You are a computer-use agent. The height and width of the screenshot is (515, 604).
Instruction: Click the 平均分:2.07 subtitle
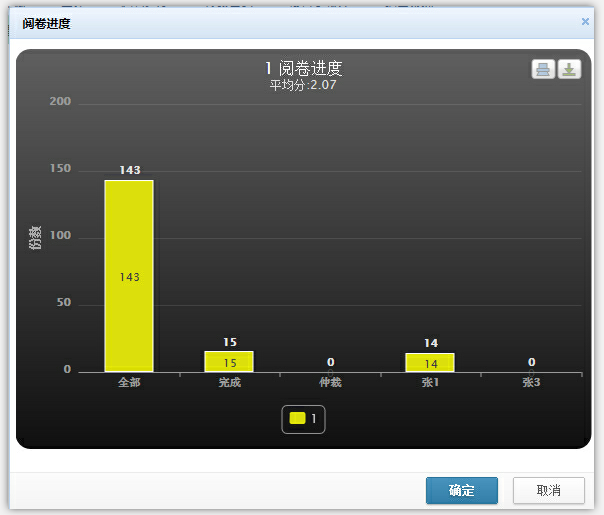[x=304, y=86]
